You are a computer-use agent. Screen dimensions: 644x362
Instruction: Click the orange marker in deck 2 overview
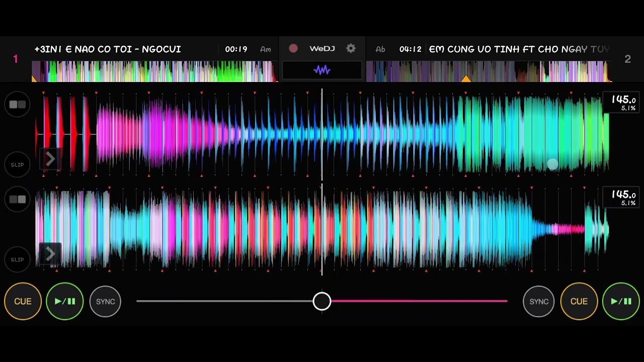[x=466, y=78]
